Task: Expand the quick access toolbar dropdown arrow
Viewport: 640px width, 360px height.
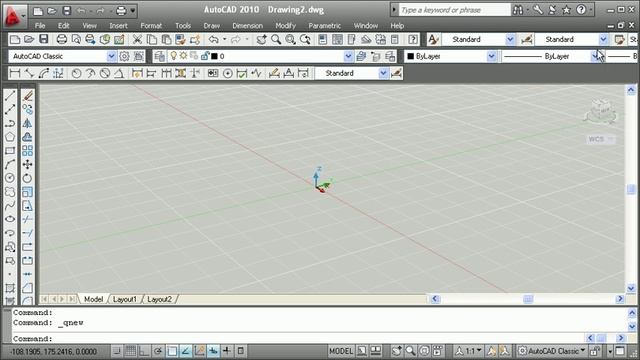Action: [133, 11]
